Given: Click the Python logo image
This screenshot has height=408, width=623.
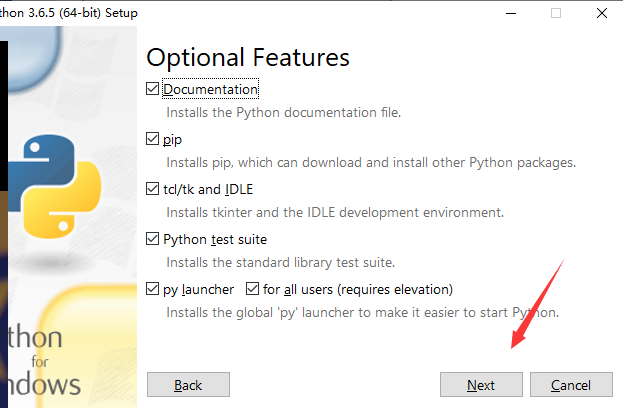Looking at the screenshot, I should click(x=54, y=187).
